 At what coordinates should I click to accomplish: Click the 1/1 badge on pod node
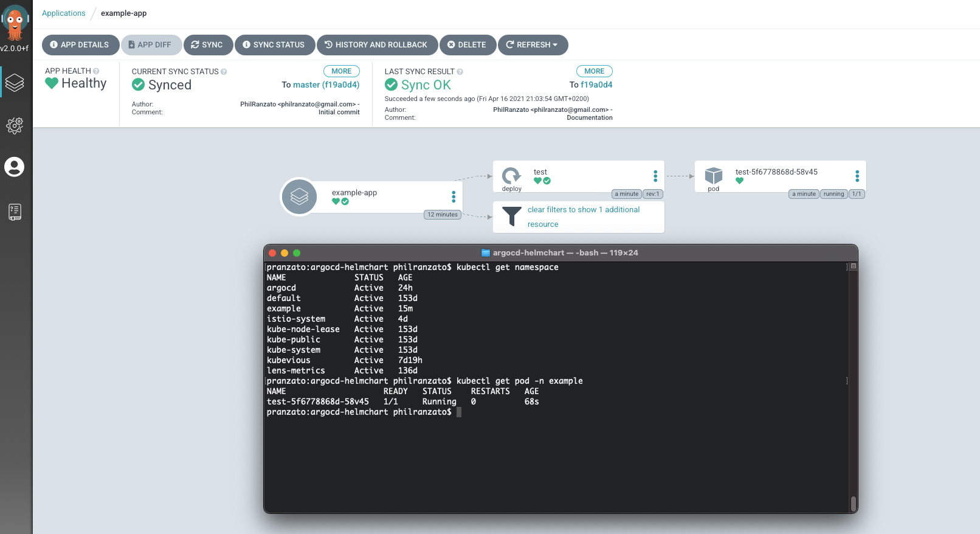pyautogui.click(x=857, y=194)
